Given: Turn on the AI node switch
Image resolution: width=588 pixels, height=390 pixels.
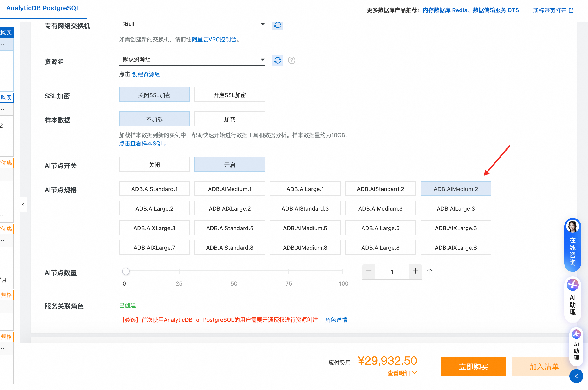Looking at the screenshot, I should [x=230, y=165].
